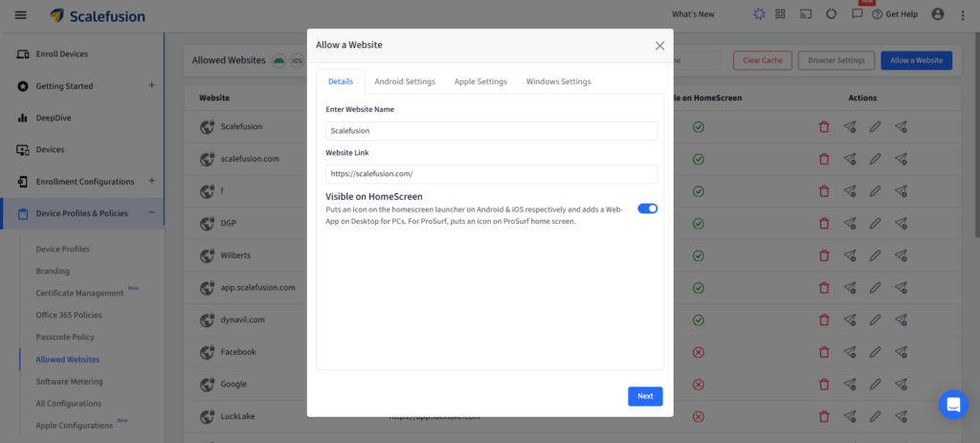Screen dimensions: 980x443
Task: Click the dynavil.com website name
Action: [x=242, y=320]
